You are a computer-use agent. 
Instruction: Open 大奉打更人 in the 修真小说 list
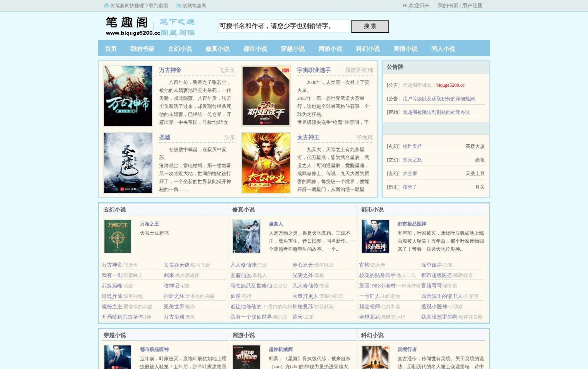coord(305,296)
